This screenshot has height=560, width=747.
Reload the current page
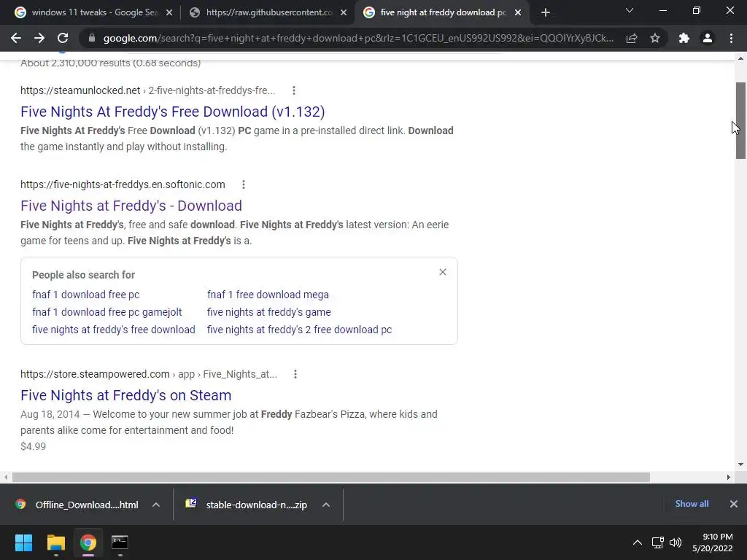tap(63, 38)
